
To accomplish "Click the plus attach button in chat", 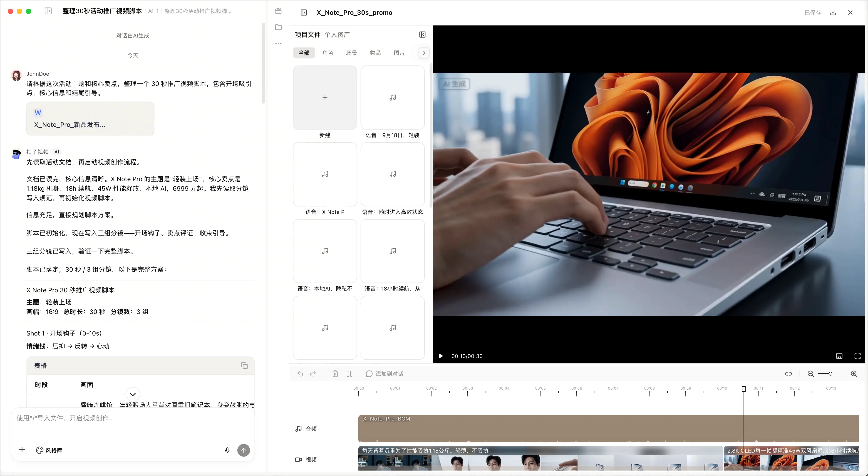I will tap(22, 450).
